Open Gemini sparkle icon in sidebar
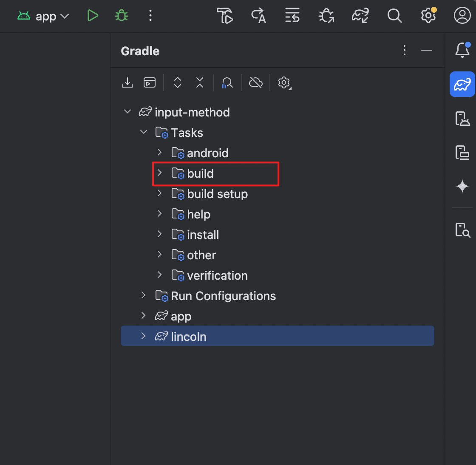 [x=462, y=186]
